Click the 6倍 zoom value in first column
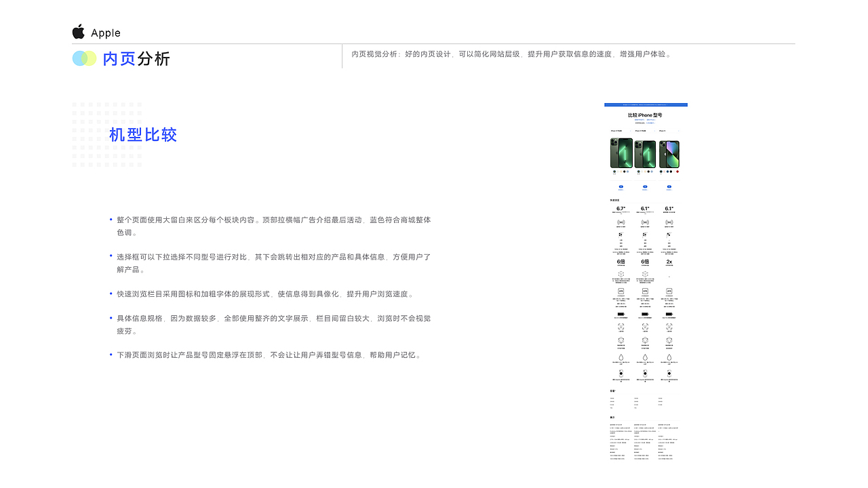 pos(620,262)
